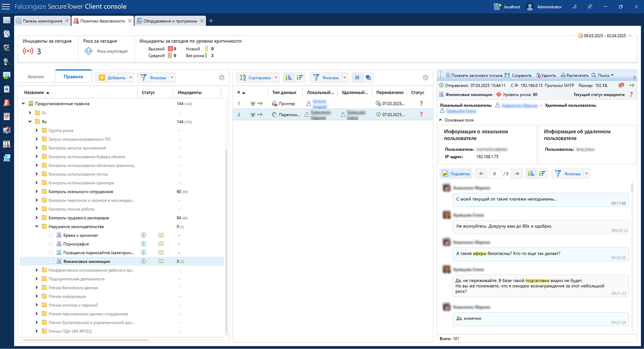Image resolution: width=644 pixels, height=349 pixels.
Task: Open Панель мониторинга tab
Action: 42,21
